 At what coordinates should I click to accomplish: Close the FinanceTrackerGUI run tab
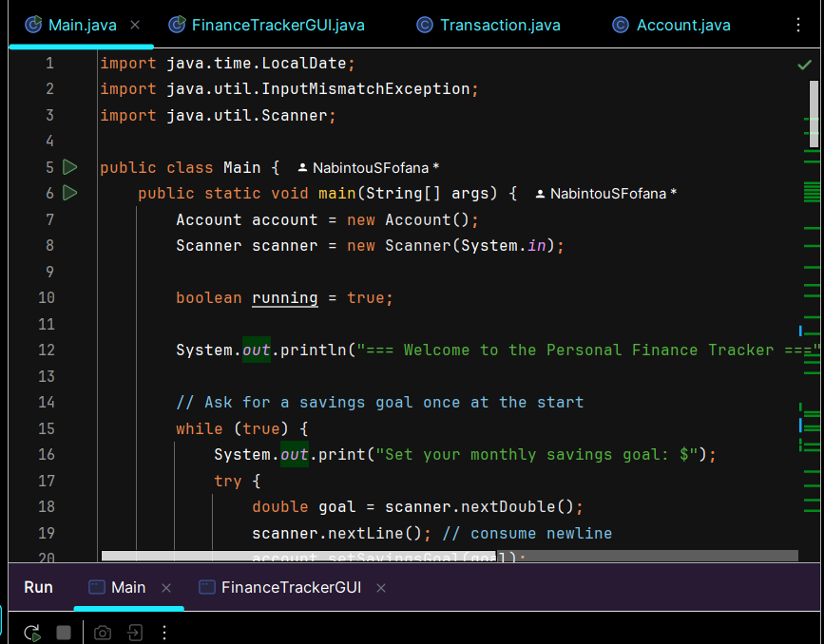pyautogui.click(x=381, y=588)
